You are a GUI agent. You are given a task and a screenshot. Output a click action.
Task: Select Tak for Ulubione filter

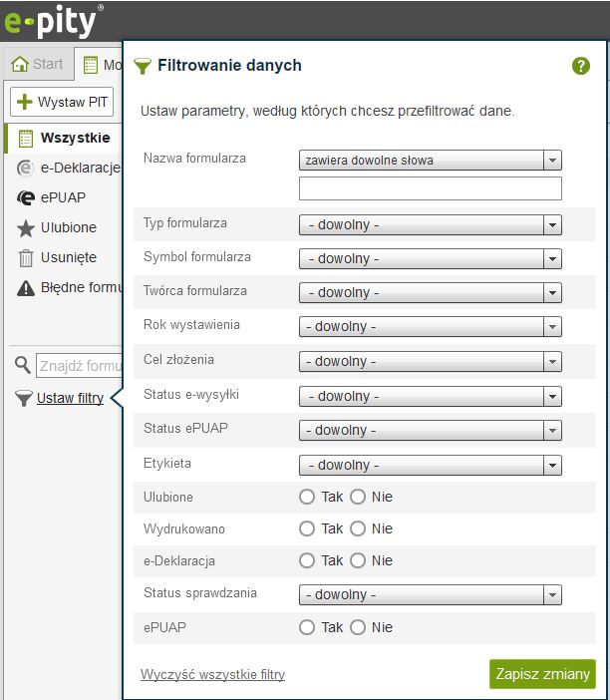tap(307, 497)
